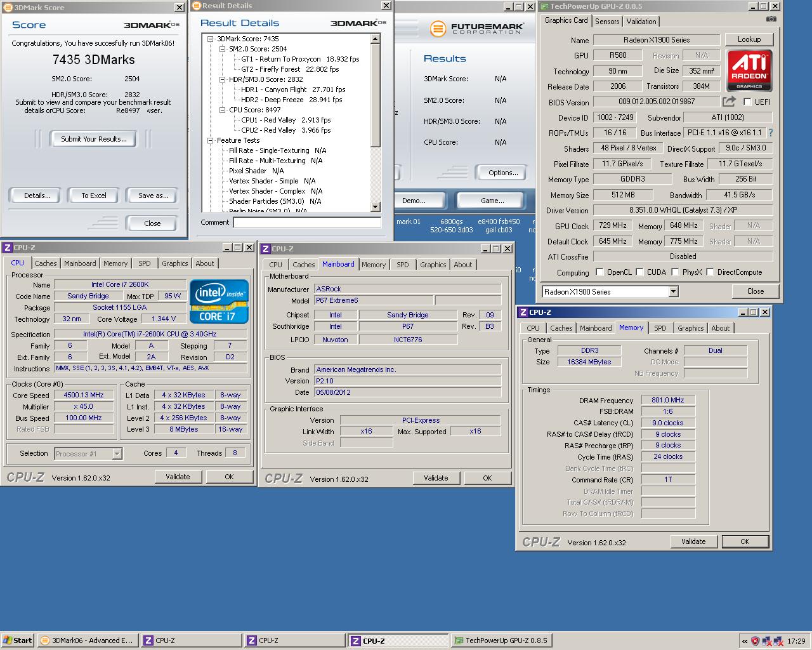This screenshot has height=650, width=812.
Task: Click the GPU-Z title bar icon
Action: tap(544, 6)
